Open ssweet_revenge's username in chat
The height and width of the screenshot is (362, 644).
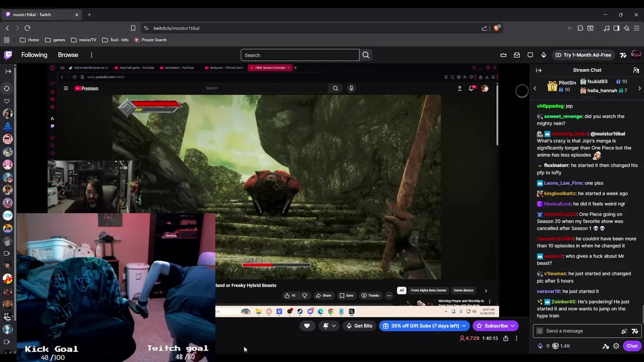click(562, 116)
